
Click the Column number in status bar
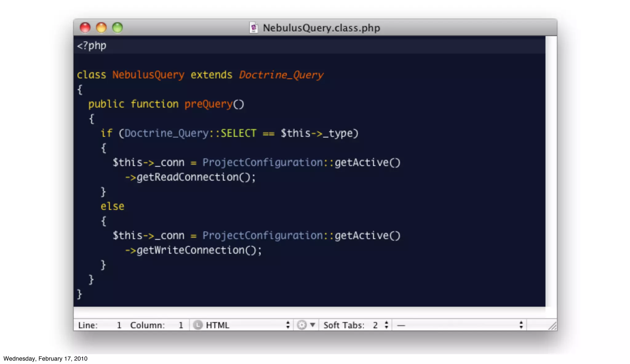click(x=181, y=325)
